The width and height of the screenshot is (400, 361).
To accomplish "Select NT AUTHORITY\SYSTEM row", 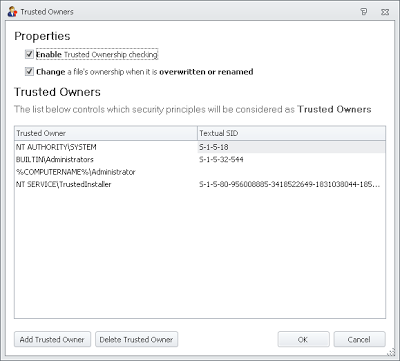I will click(x=200, y=147).
